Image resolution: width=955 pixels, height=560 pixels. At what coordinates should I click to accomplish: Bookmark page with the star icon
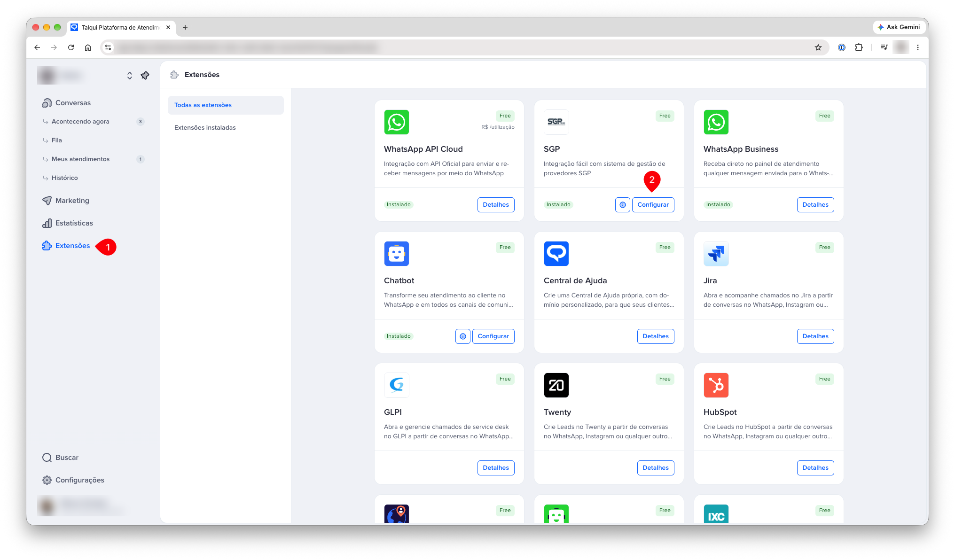coord(818,47)
